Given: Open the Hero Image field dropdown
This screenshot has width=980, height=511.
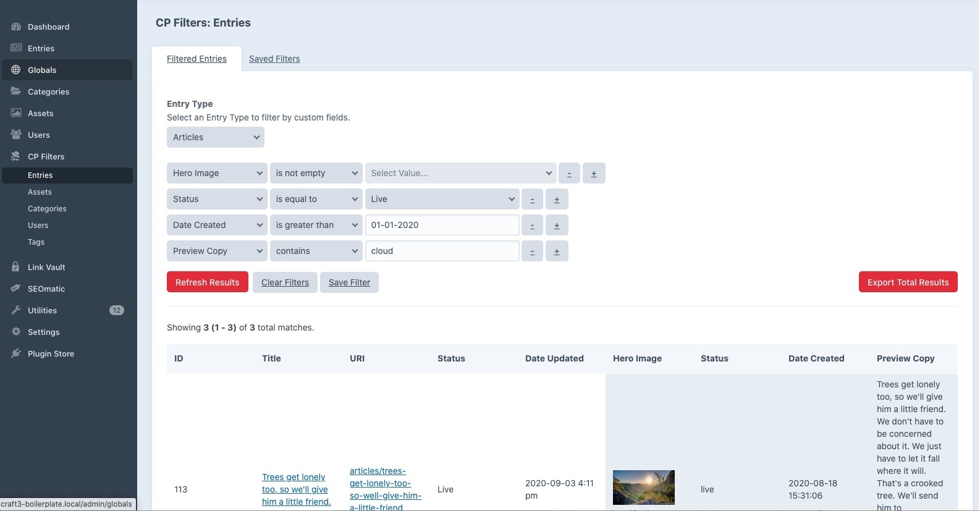Looking at the screenshot, I should [x=217, y=173].
